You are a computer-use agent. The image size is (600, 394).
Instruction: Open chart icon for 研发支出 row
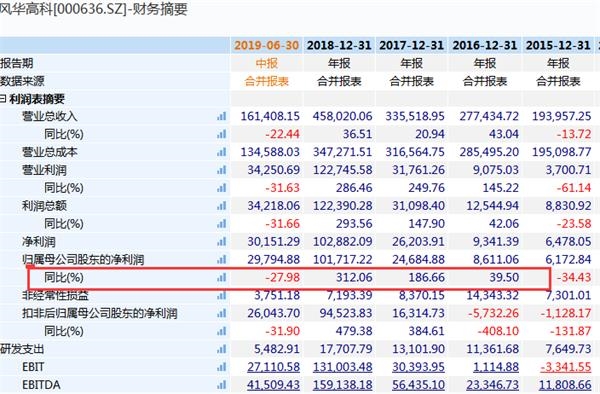pos(222,349)
